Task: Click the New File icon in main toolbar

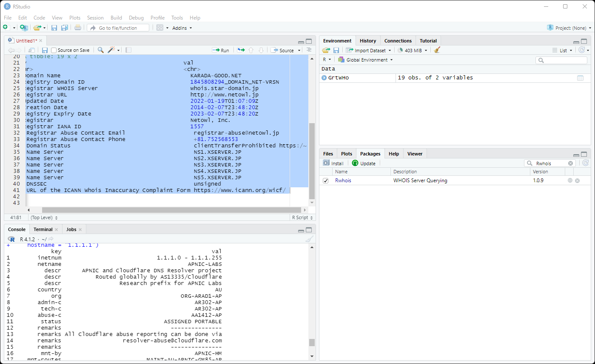Action: coord(6,28)
